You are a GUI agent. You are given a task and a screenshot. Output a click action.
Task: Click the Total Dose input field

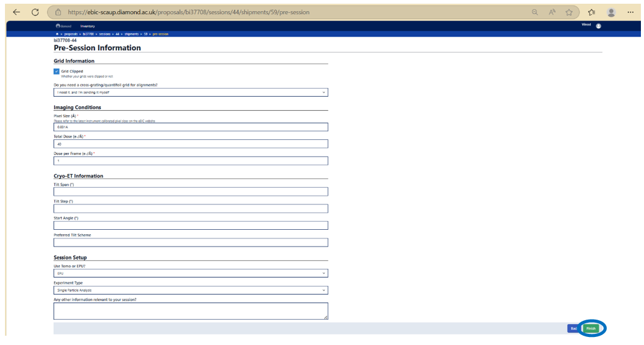pos(191,144)
